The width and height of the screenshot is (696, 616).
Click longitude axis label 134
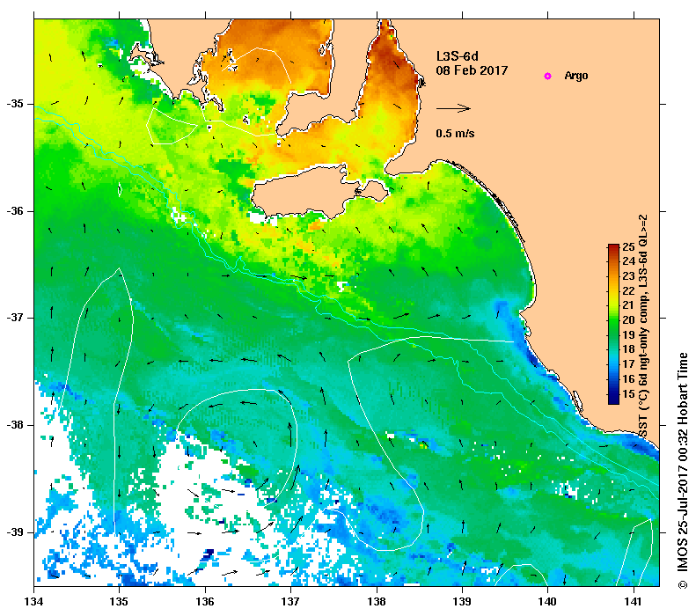point(33,602)
